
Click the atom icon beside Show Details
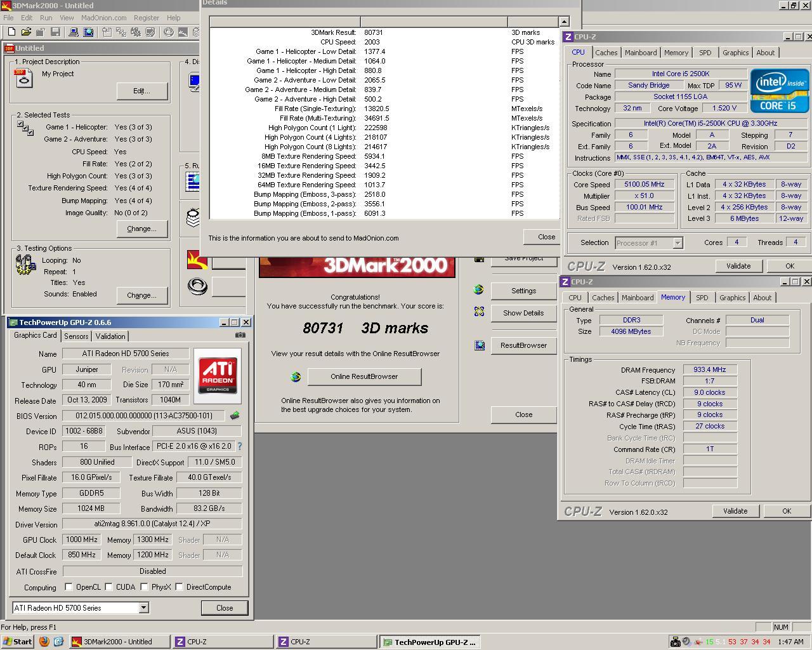[x=479, y=312]
